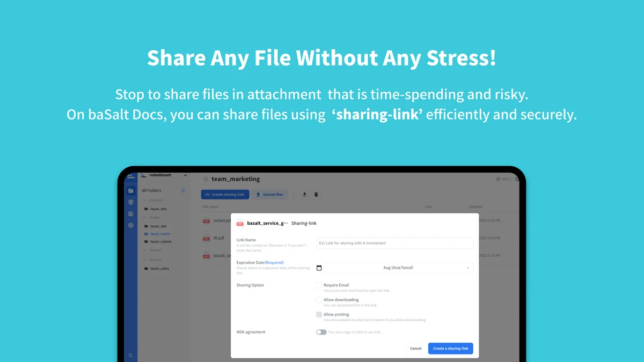Select the team_redwit folder
Viewport: 644px width, 362px height.
tap(161, 242)
